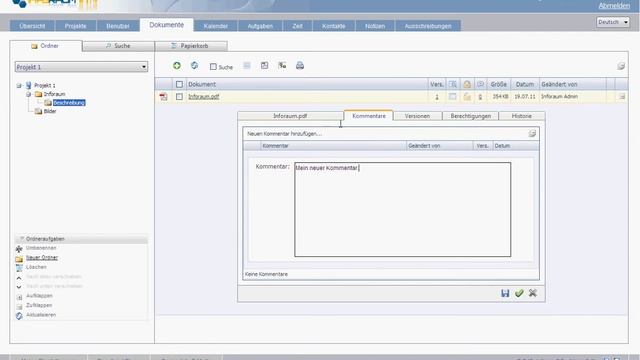Click the tree-structure icon left of the printer icon

click(282, 65)
